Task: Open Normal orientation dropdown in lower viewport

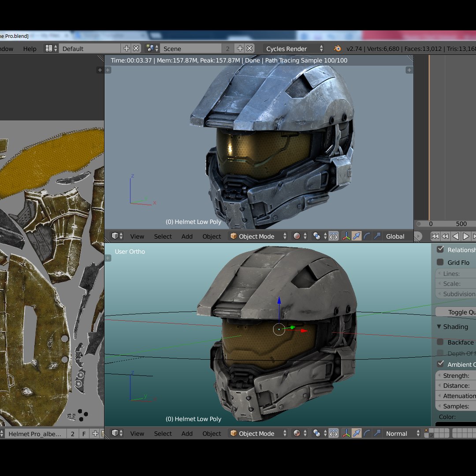Action: (402, 434)
